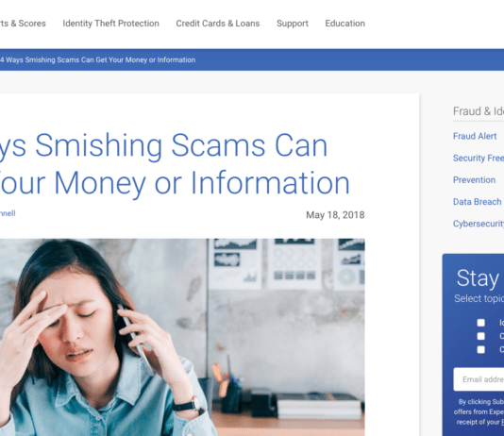Open the Cybersecurity sidebar link

[x=479, y=224]
